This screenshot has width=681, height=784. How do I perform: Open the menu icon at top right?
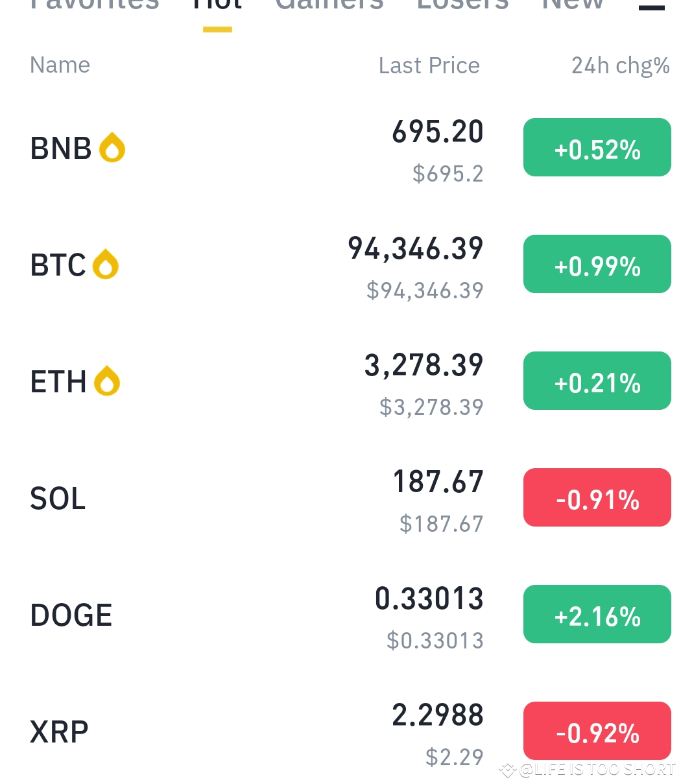pyautogui.click(x=651, y=5)
